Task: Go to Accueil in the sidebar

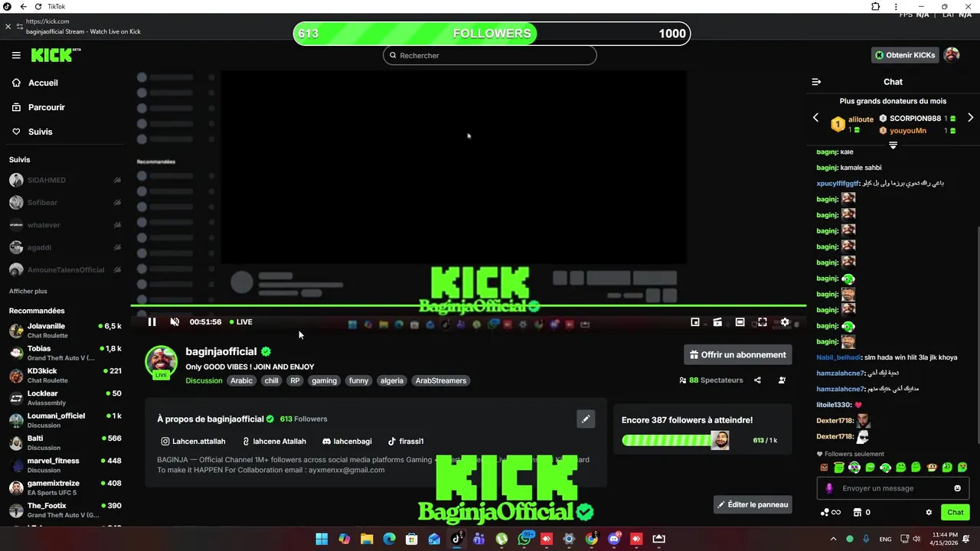Action: point(43,83)
